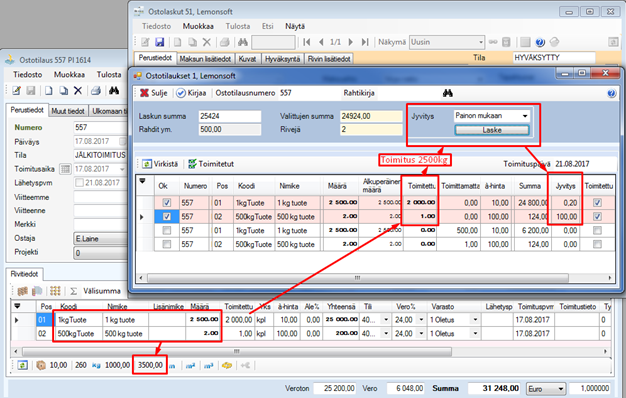This screenshot has width=626, height=398.
Task: Click the Laske button
Action: (492, 130)
